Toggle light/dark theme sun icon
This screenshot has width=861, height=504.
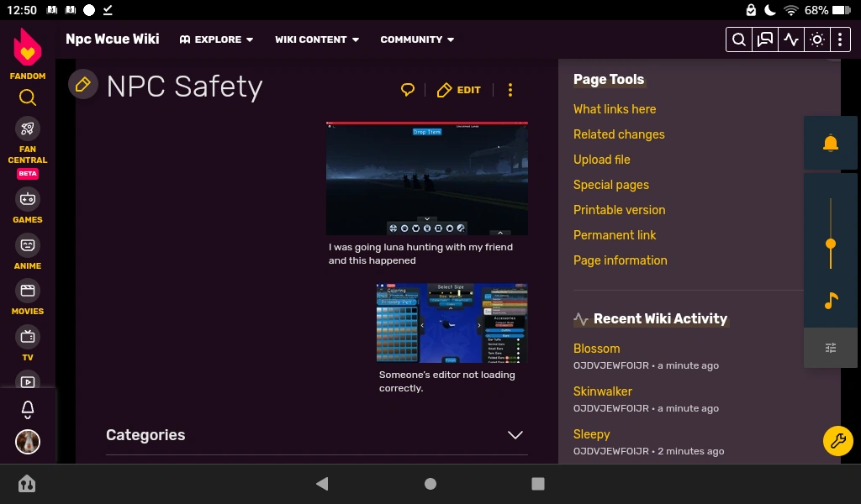point(816,39)
